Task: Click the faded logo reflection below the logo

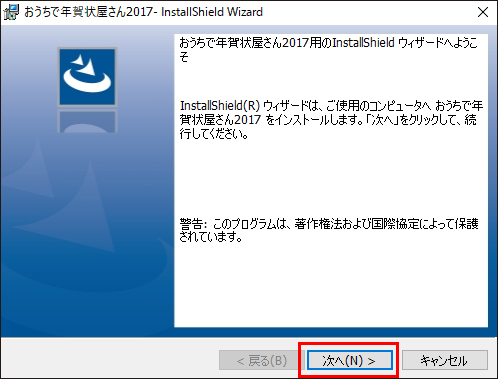Action: pos(88,121)
